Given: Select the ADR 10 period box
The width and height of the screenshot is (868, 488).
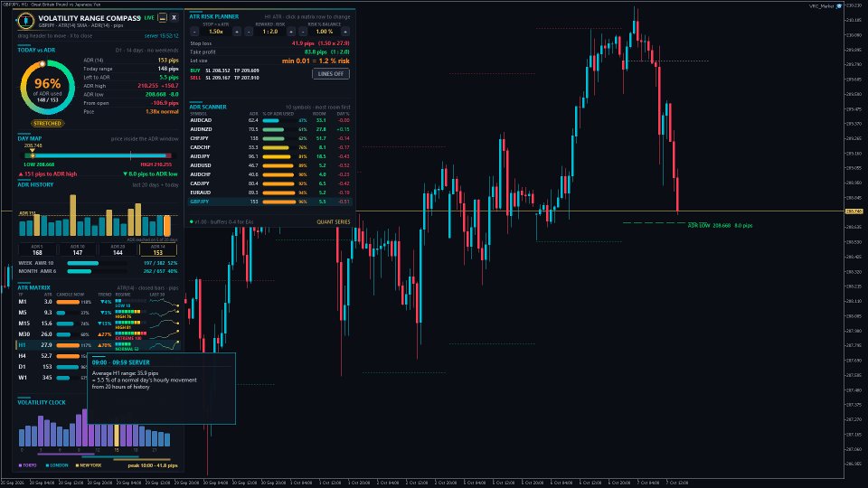Looking at the screenshot, I should pos(78,250).
